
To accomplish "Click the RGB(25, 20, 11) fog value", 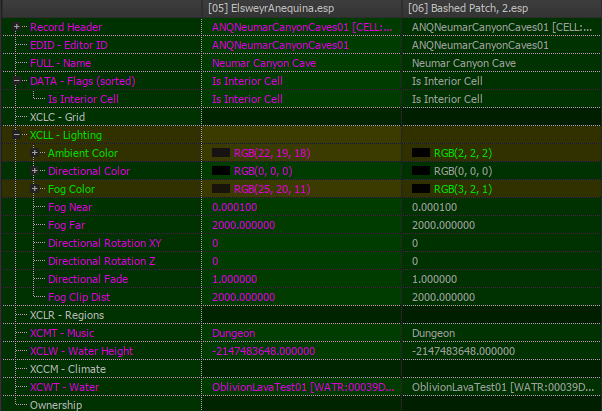I will pyautogui.click(x=272, y=189).
